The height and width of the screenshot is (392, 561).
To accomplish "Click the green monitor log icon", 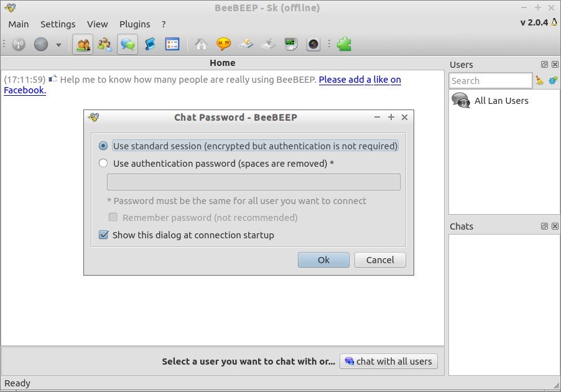I will tap(290, 44).
